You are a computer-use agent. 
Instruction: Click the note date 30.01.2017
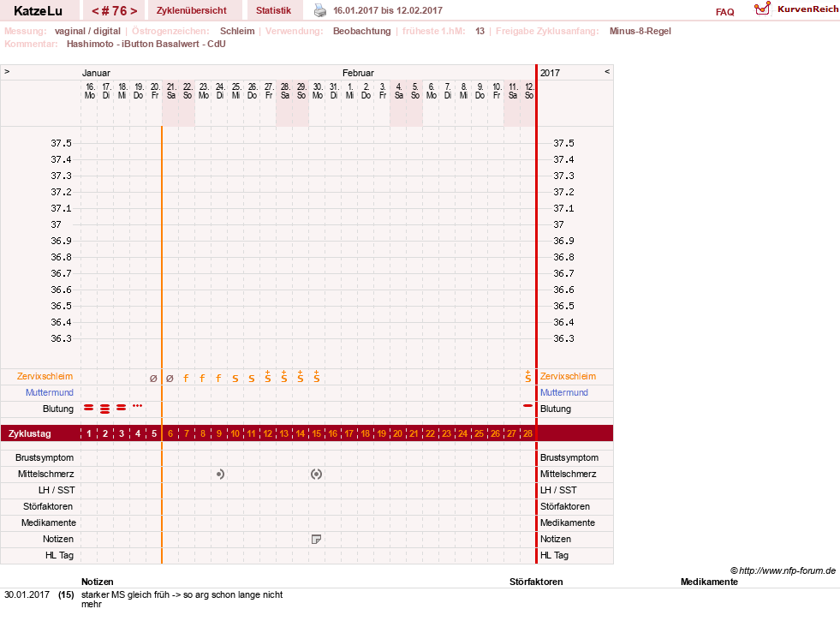[27, 594]
